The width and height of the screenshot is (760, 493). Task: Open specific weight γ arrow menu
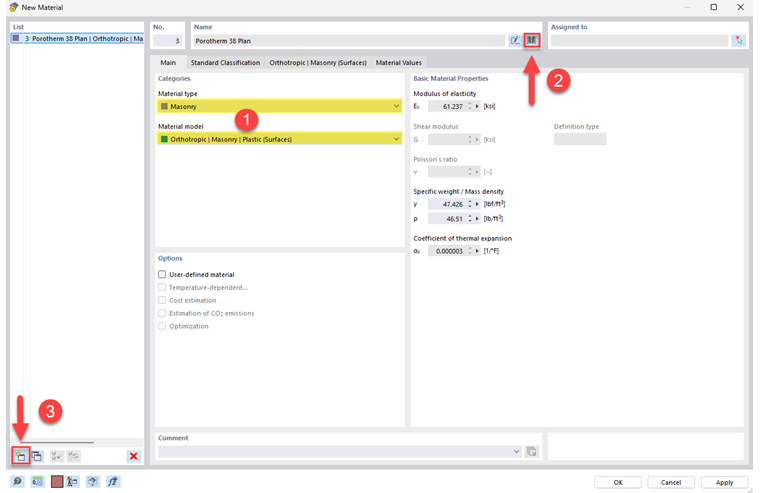point(477,204)
